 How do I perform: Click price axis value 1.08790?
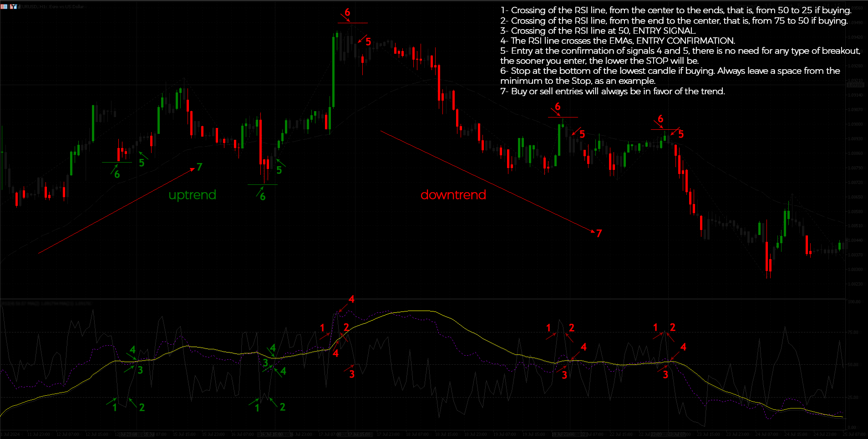click(x=856, y=168)
